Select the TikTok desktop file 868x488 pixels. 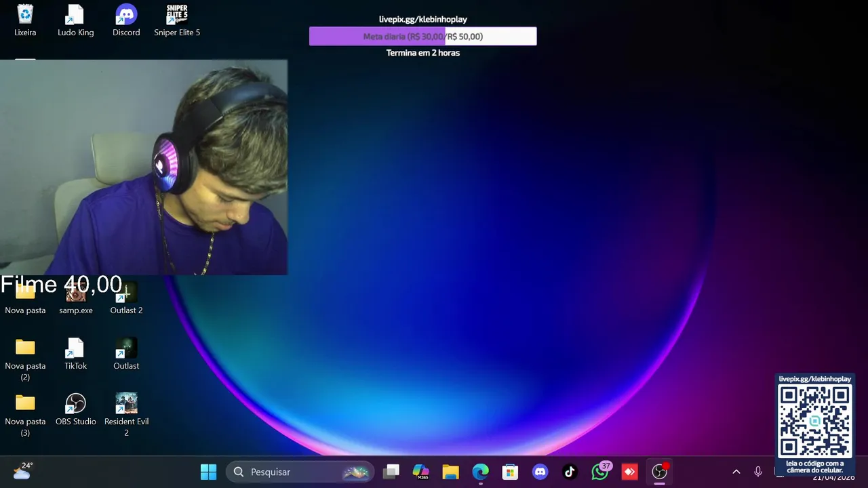click(x=75, y=354)
